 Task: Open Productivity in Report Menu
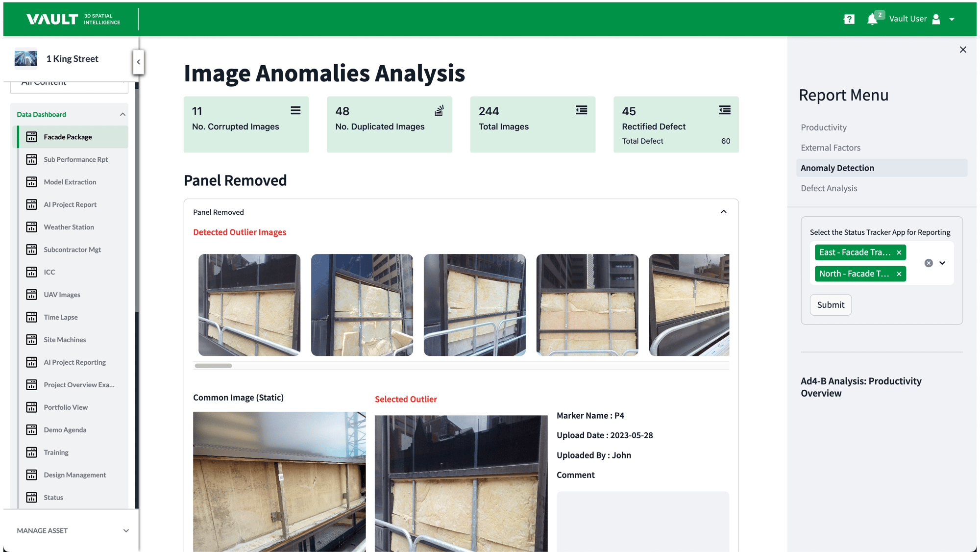(824, 127)
